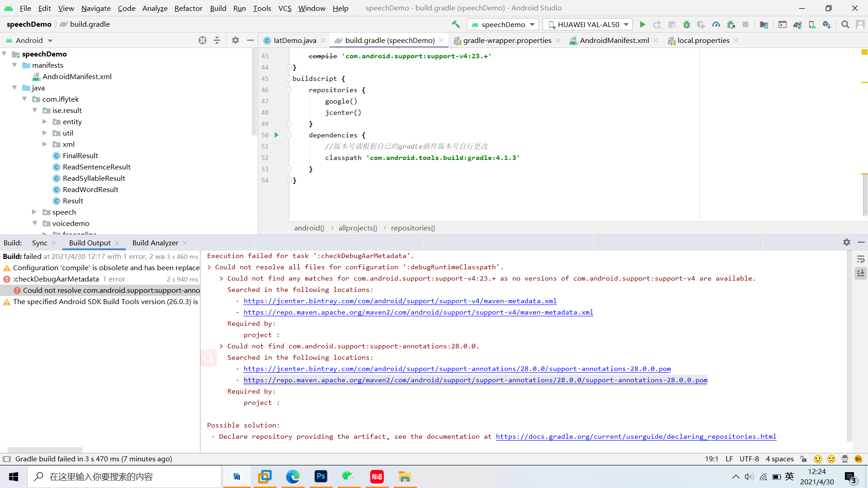
Task: Toggle scroll to end in build output
Action: pyautogui.click(x=861, y=273)
